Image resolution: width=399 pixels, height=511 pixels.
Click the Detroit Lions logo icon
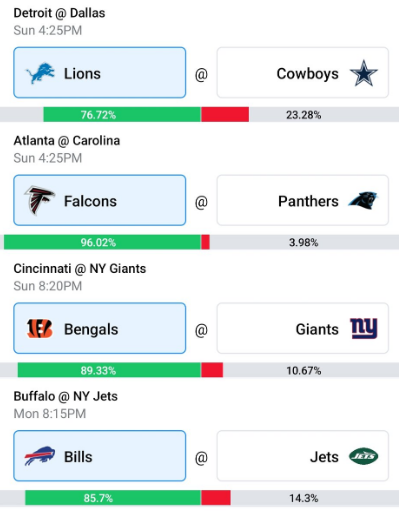point(40,73)
